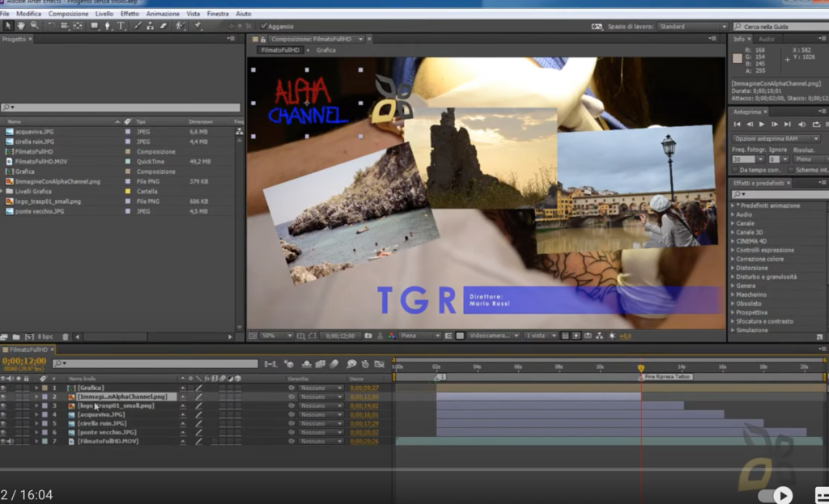Image resolution: width=829 pixels, height=504 pixels.
Task: Click the Opzioni anteprima RAM button
Action: pyautogui.click(x=776, y=138)
